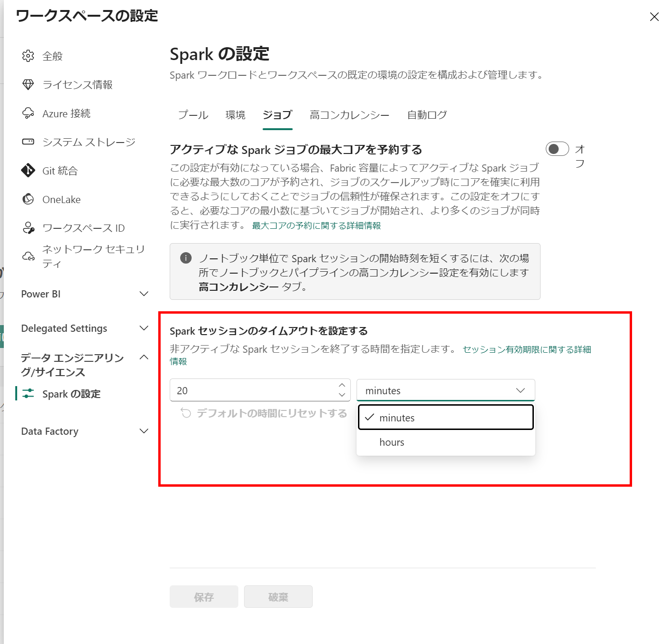Click the gear icon beside 全般

[28, 56]
